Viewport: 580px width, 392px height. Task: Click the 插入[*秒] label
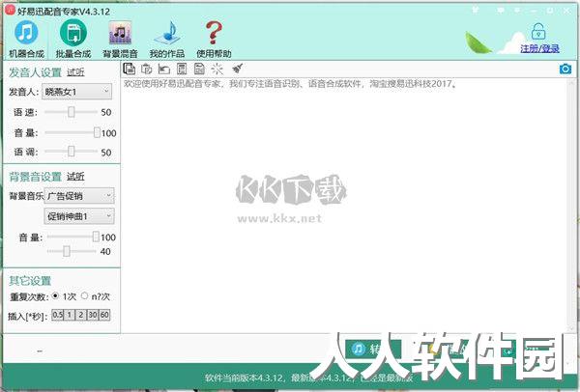[x=27, y=317]
